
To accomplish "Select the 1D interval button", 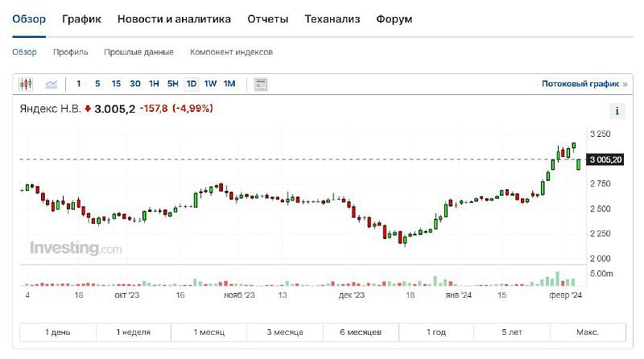I will pyautogui.click(x=192, y=84).
